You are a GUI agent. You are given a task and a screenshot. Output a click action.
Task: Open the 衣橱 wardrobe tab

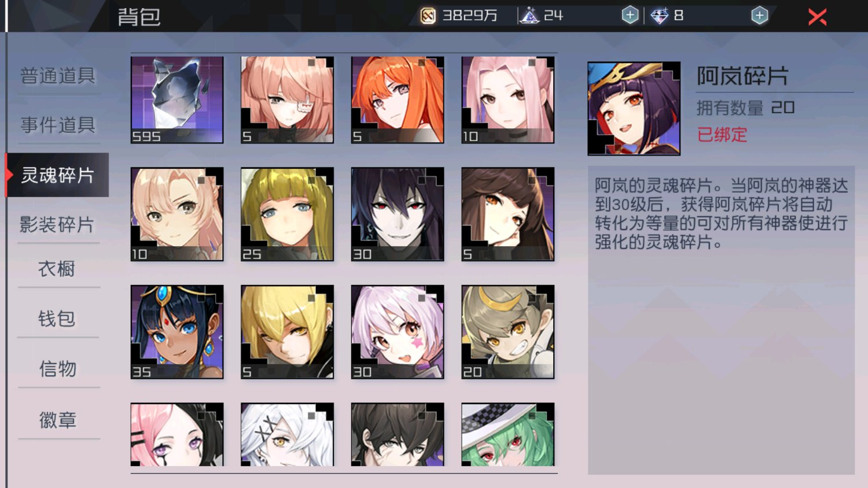tap(57, 269)
